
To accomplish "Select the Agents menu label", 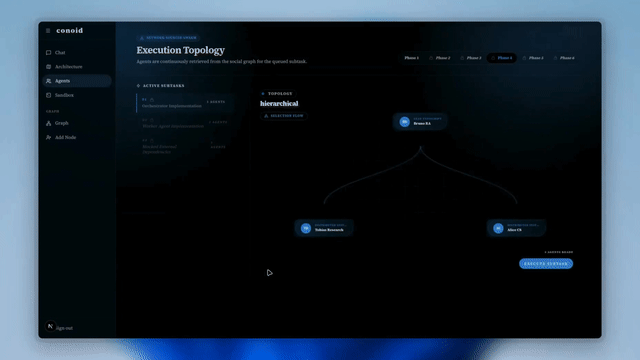I will click(x=62, y=81).
